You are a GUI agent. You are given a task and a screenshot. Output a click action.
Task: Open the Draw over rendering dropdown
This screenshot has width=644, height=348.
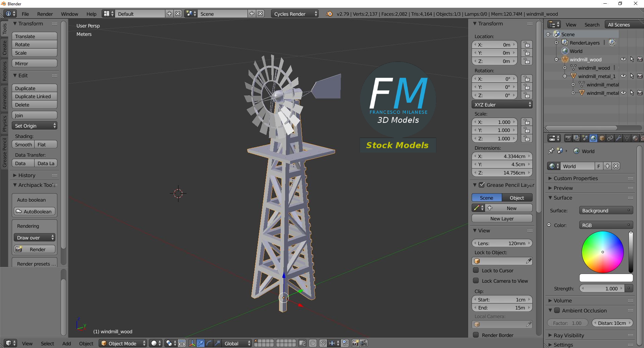35,237
